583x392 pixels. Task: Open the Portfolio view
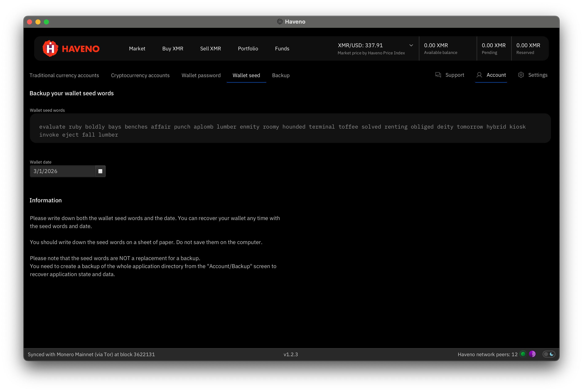(248, 48)
